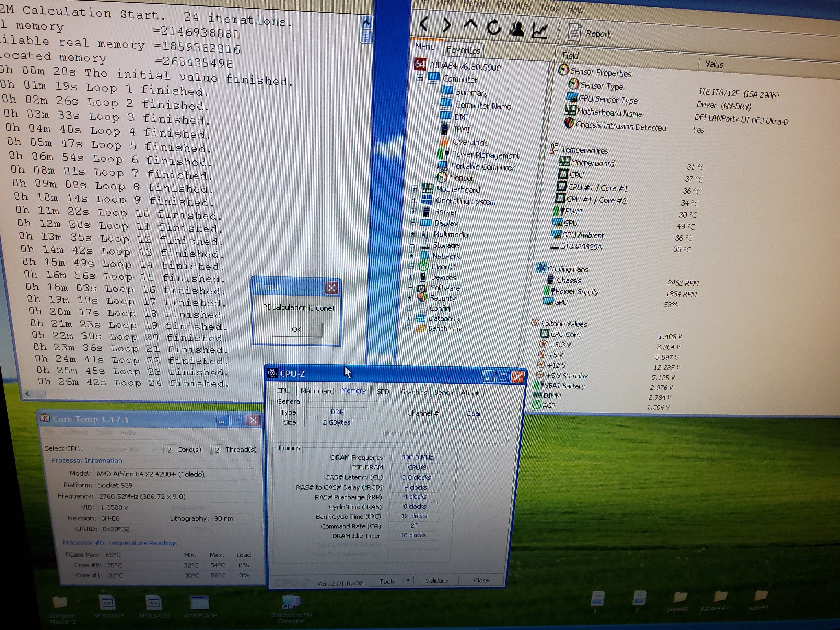Expand the Server tree node

(x=413, y=211)
